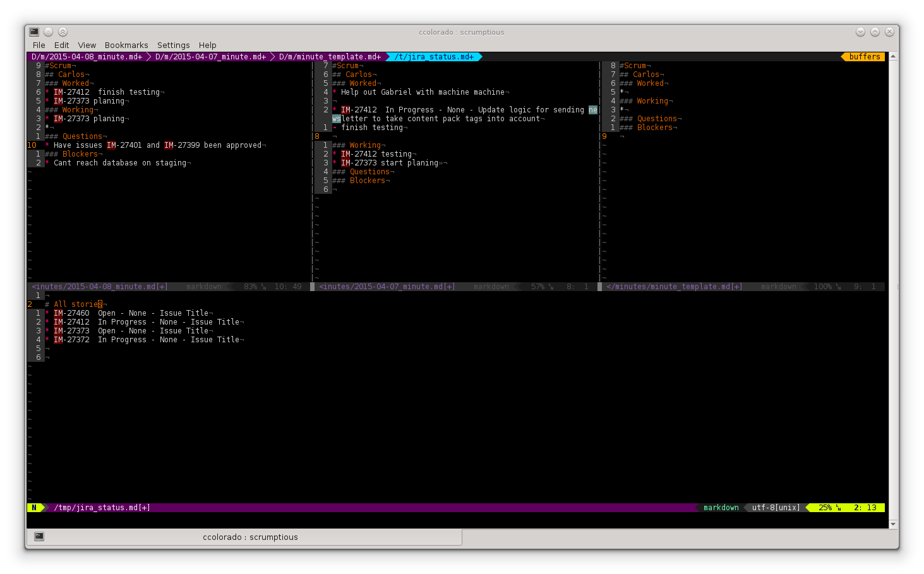
Task: Click scrollbar up arrow at top right
Action: tap(893, 57)
